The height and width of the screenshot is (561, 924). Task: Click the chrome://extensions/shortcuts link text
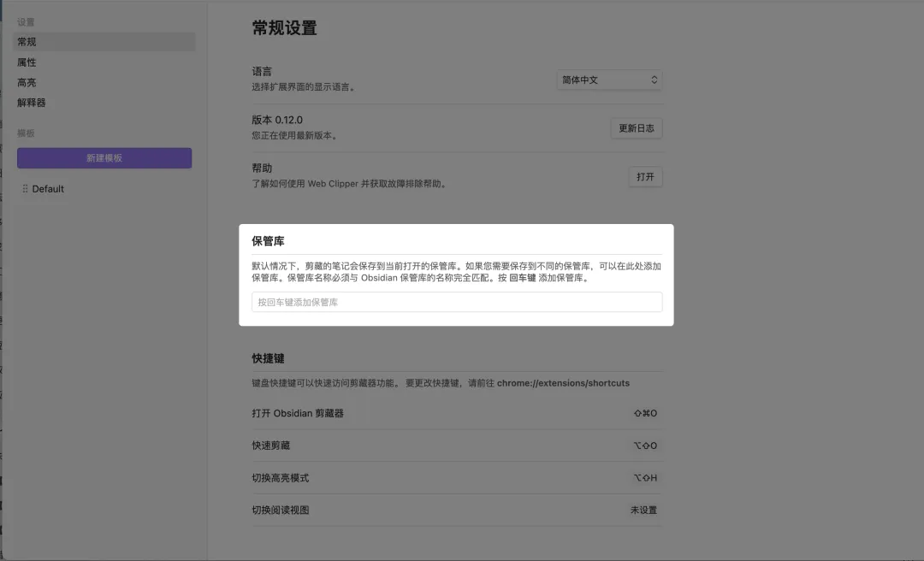tap(563, 383)
